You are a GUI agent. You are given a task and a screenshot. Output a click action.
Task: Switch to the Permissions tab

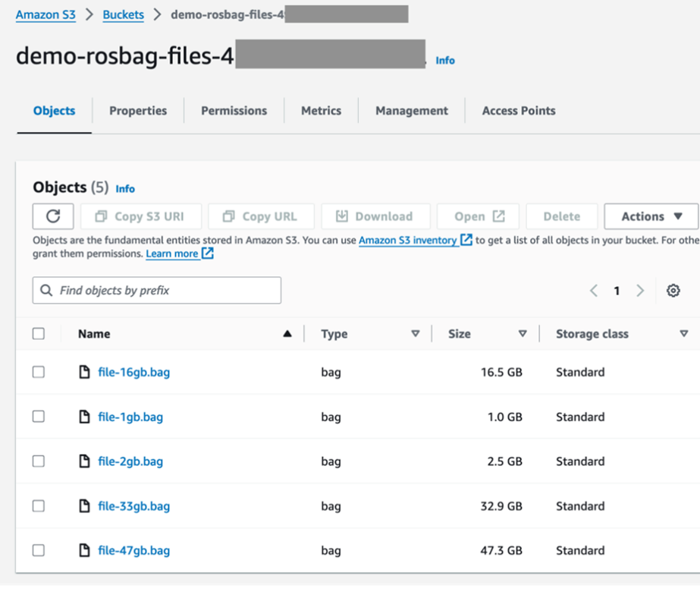coord(234,110)
